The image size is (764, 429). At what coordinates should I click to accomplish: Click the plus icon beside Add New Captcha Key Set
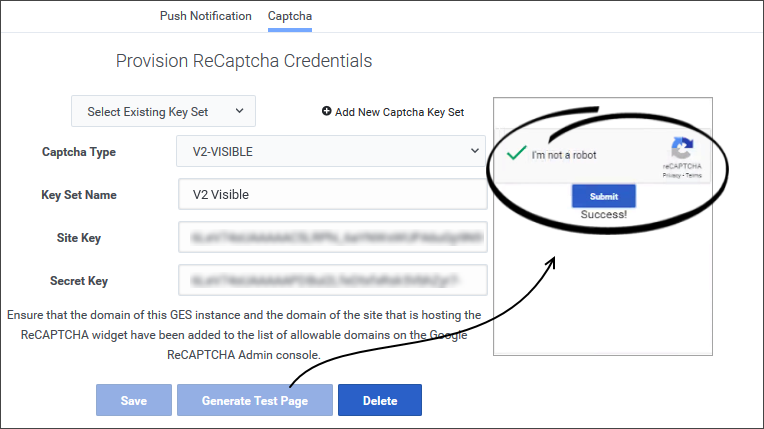327,112
